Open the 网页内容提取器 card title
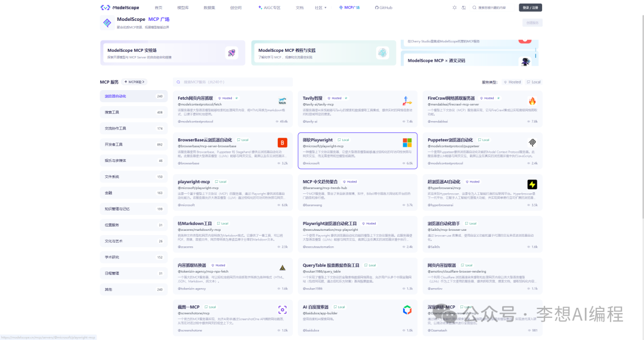Viewport: 644px width, 340px height. point(441,265)
